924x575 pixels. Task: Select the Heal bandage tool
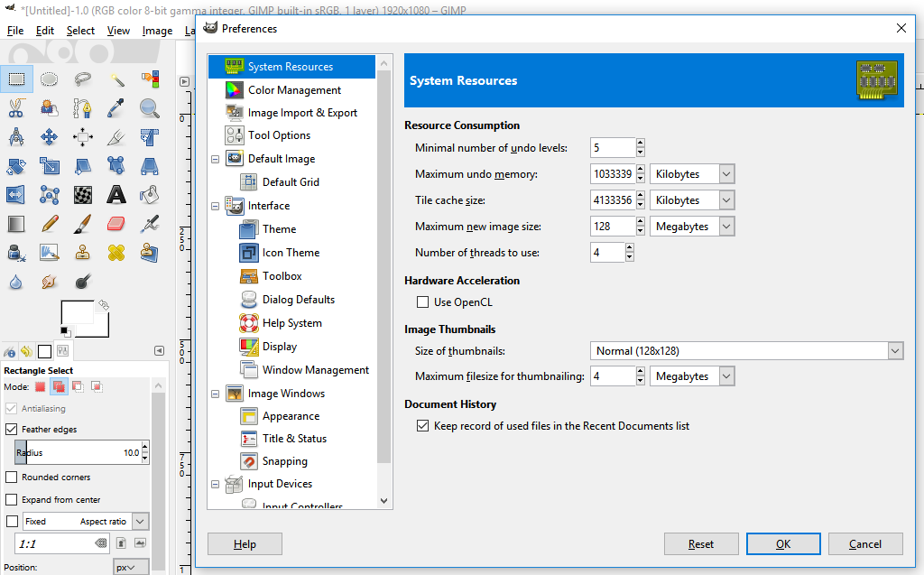tap(116, 253)
